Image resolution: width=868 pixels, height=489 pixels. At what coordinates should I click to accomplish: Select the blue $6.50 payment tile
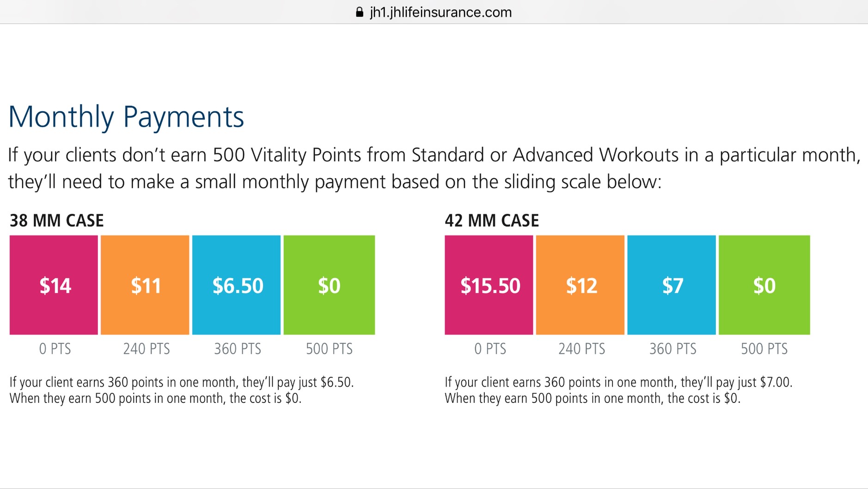236,285
